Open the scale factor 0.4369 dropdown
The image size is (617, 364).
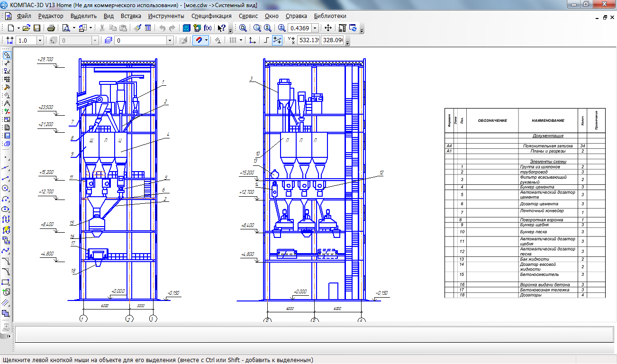[x=315, y=28]
